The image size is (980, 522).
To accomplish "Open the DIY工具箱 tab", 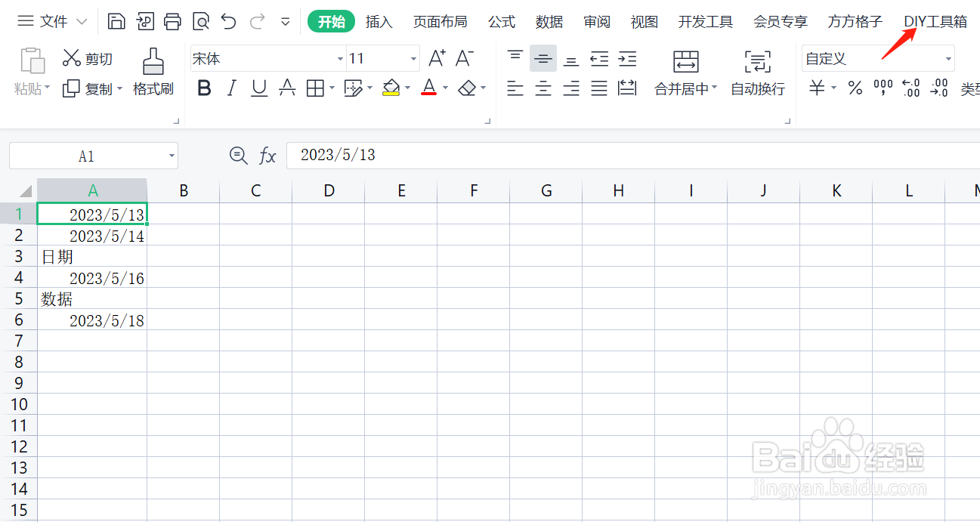I will (935, 22).
